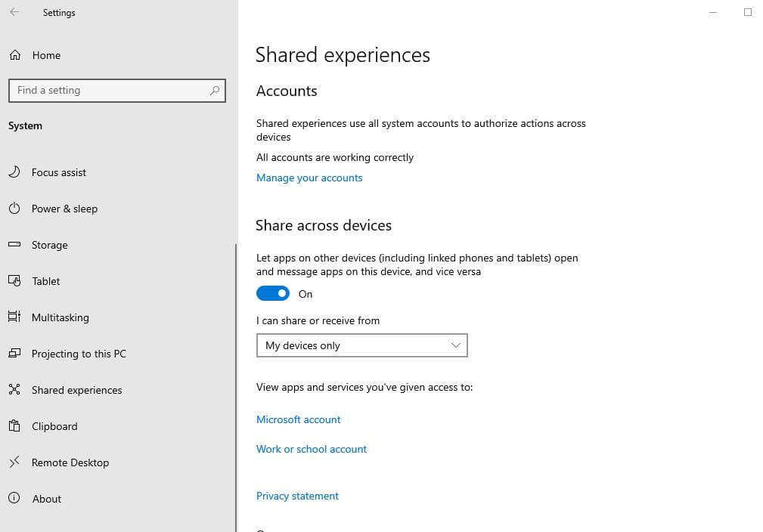
Task: Click the Remote Desktop icon
Action: coord(14,462)
